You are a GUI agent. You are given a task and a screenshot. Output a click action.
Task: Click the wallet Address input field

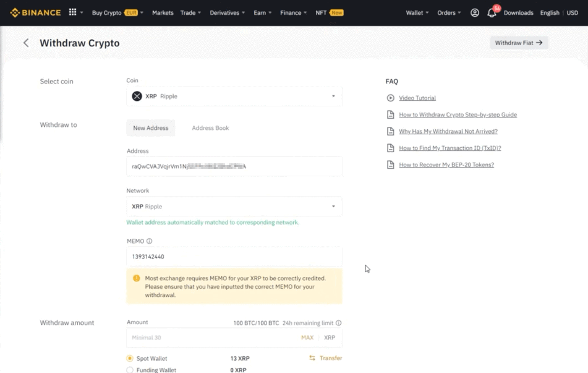point(234,166)
